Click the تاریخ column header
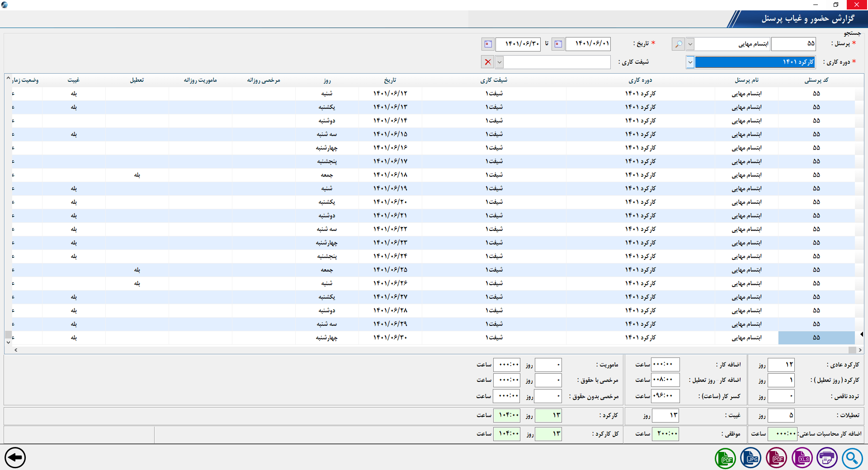The image size is (868, 470). (x=390, y=80)
